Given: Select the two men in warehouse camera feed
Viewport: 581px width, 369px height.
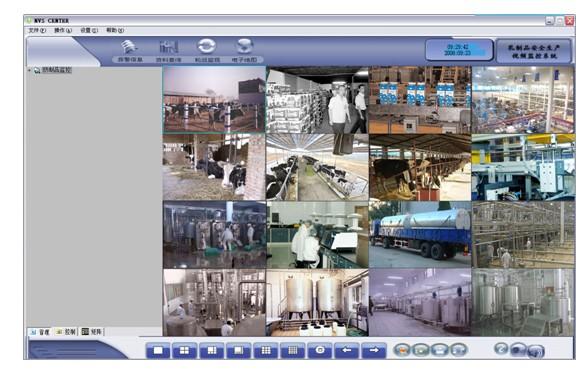Looking at the screenshot, I should click(x=317, y=100).
